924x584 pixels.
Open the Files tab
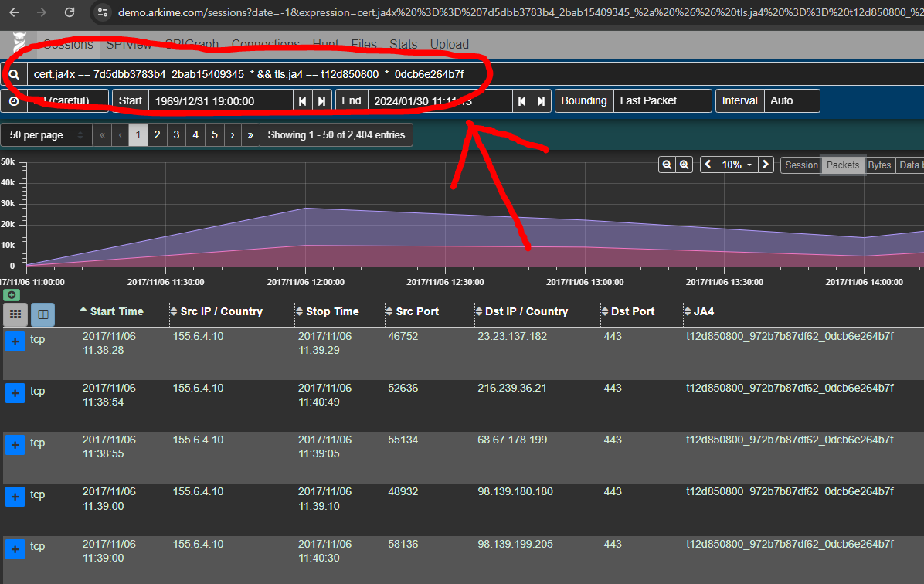point(364,44)
